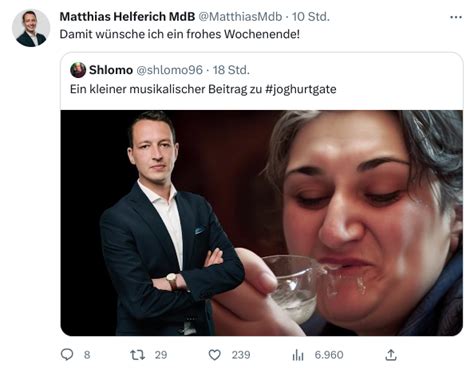
Task: Click the retweet count 29
Action: tap(161, 355)
